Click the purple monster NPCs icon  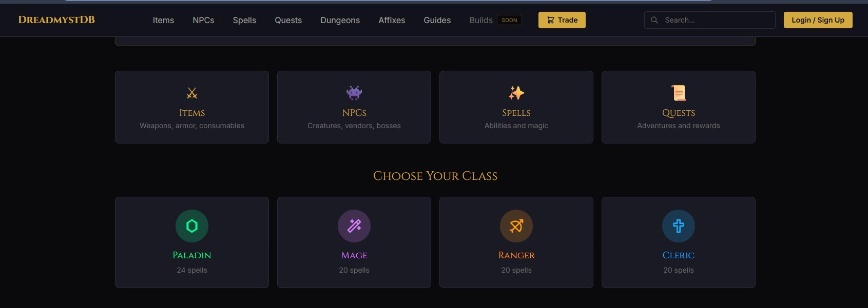coord(354,93)
